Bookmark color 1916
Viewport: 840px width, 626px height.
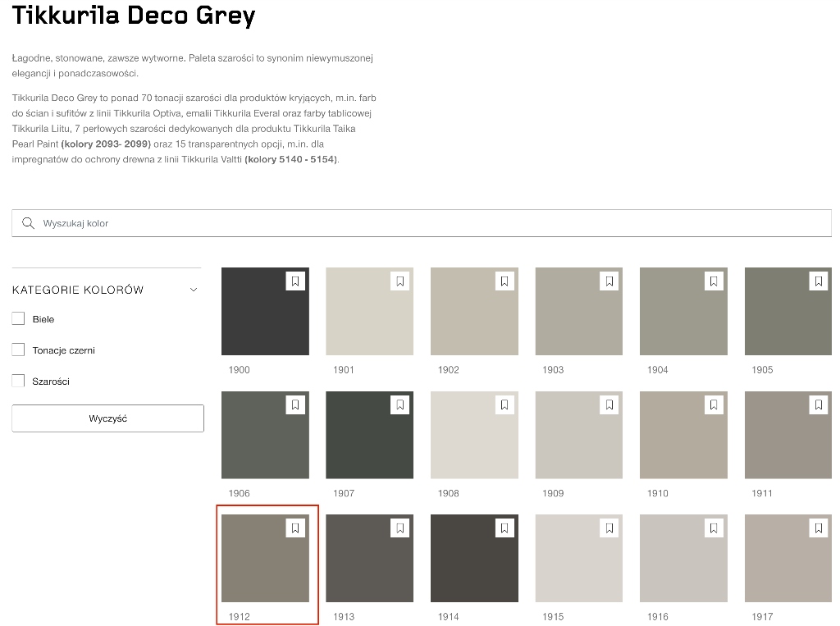click(x=714, y=528)
